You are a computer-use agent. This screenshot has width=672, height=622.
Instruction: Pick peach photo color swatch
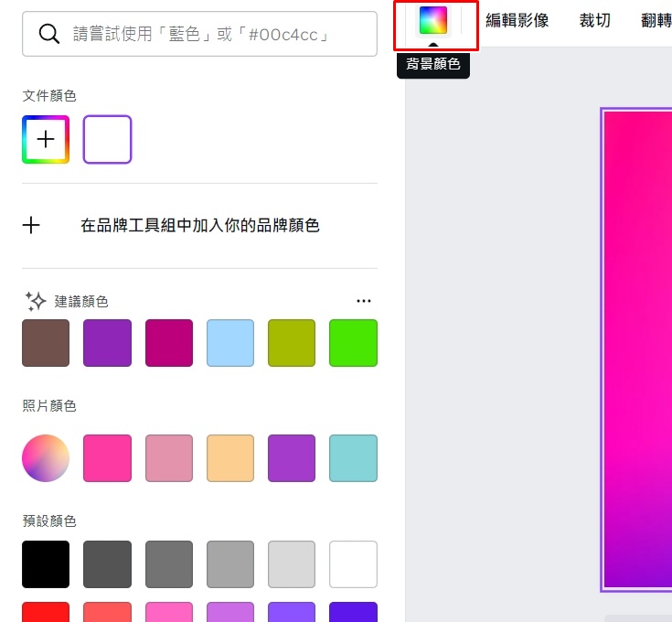point(230,458)
